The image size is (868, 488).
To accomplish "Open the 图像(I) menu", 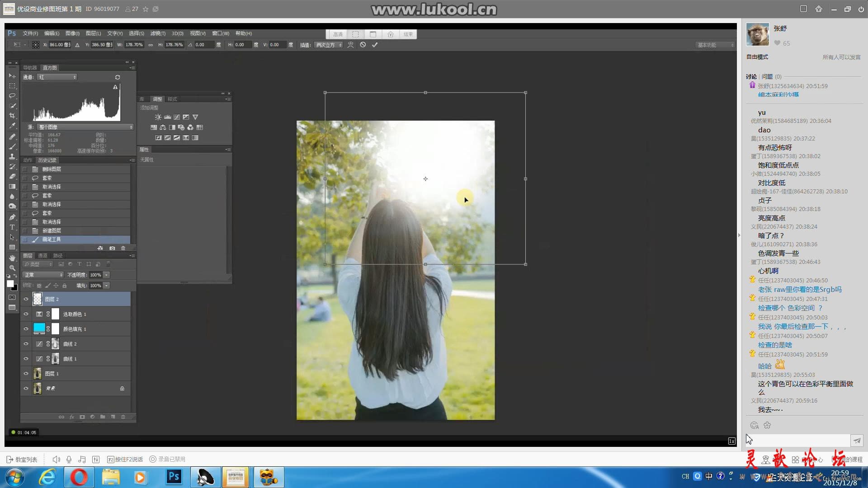I will 72,33.
